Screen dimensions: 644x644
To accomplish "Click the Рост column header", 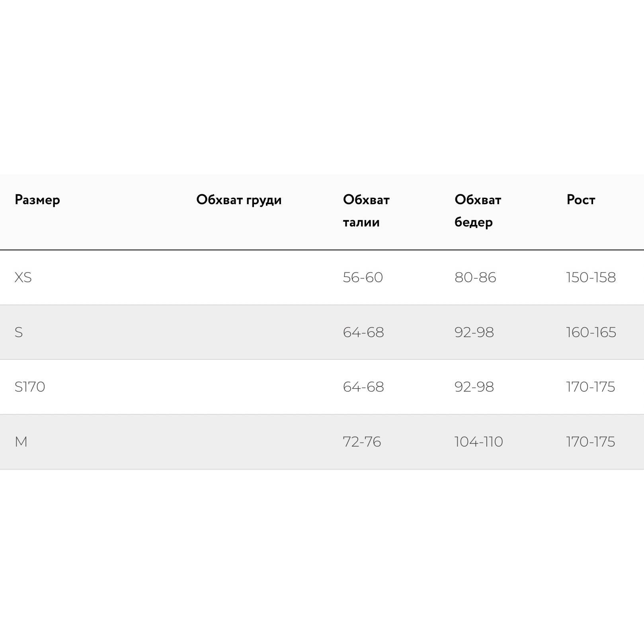I will (x=581, y=200).
